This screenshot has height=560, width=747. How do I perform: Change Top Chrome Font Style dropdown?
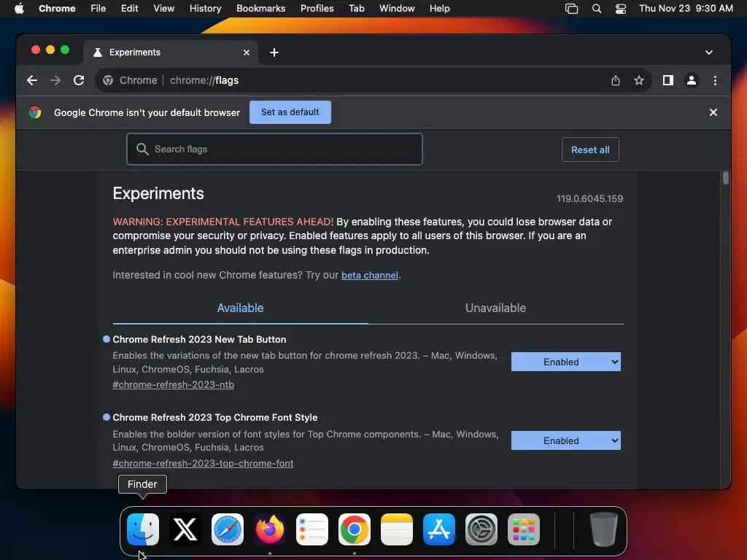coord(565,440)
